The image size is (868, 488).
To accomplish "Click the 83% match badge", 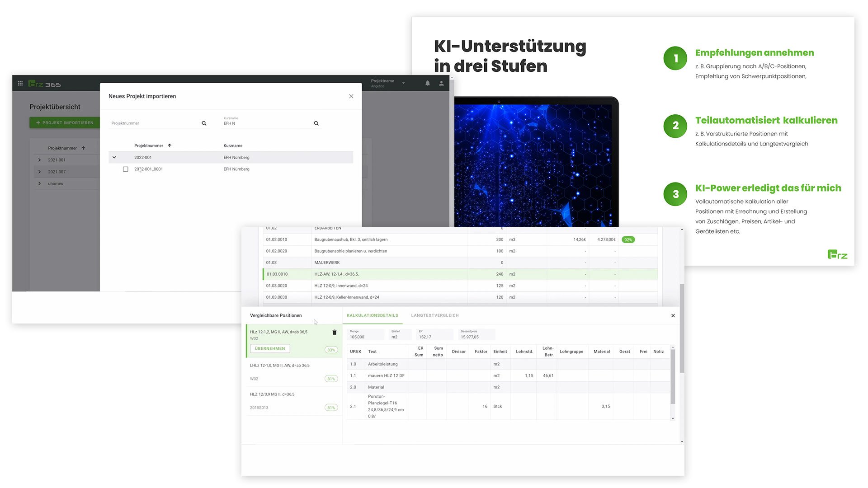I will coord(331,350).
